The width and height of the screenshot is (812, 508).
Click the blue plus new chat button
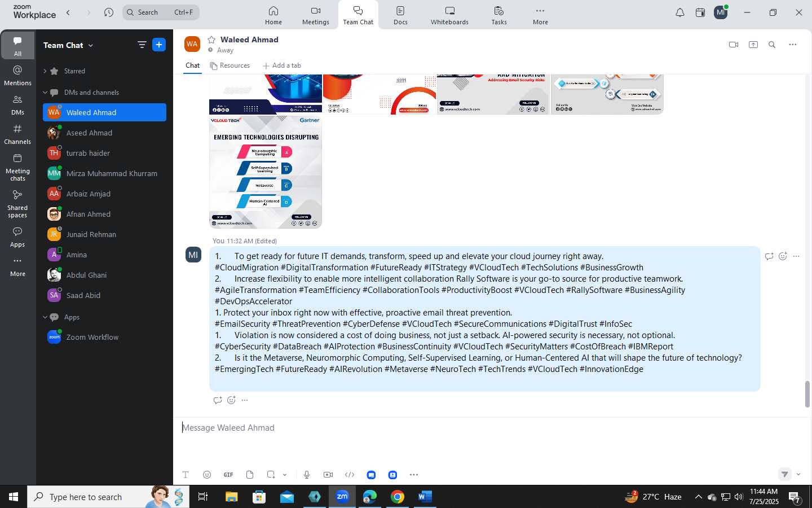(x=159, y=45)
